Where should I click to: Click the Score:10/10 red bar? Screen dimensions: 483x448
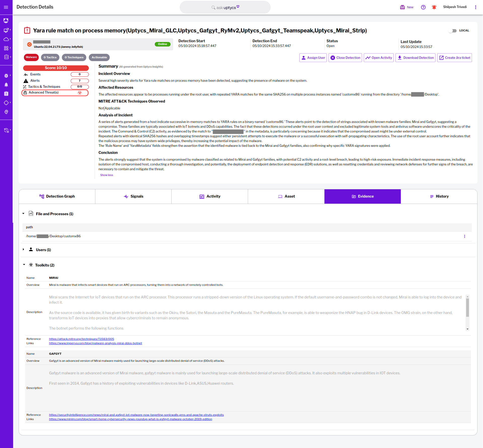click(x=56, y=68)
